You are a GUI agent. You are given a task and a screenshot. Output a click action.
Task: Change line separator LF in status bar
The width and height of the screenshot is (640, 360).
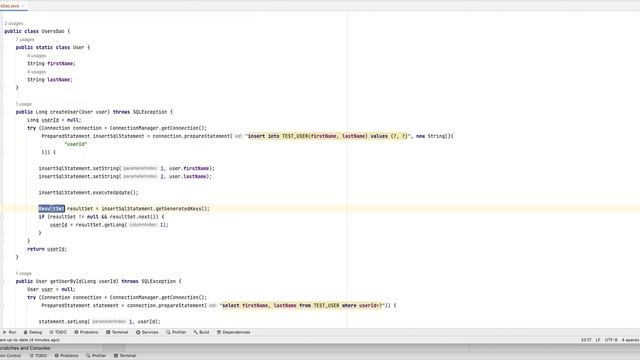(x=598, y=340)
